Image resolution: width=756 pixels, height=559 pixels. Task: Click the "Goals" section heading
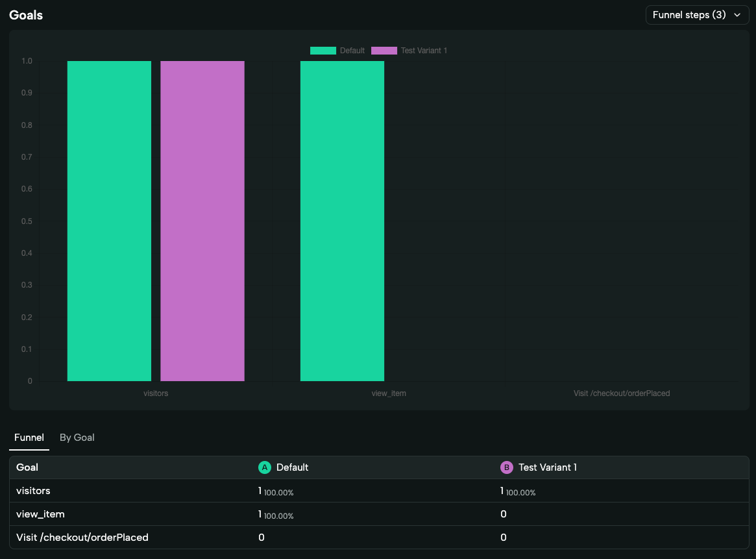[x=26, y=14]
